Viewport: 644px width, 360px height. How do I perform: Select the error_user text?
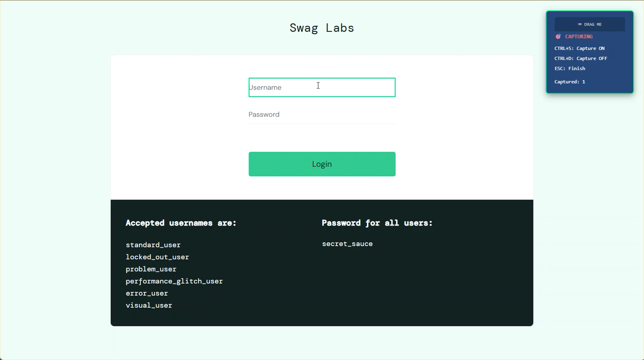[x=147, y=293]
